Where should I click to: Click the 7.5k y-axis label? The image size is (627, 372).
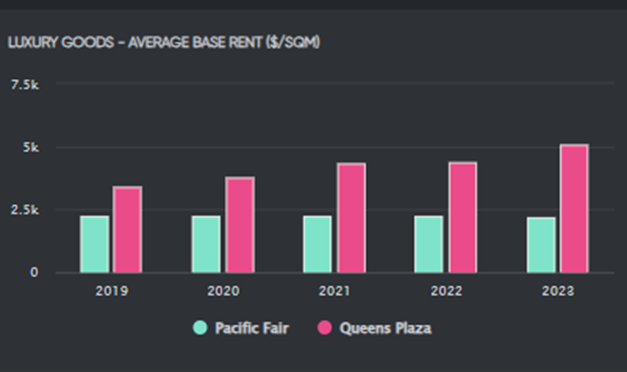coord(25,85)
